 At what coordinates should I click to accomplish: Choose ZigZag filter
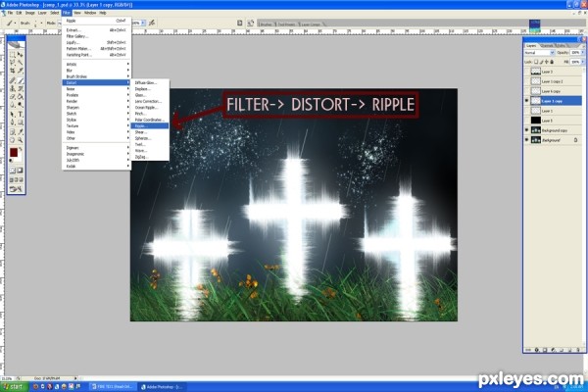coord(150,157)
